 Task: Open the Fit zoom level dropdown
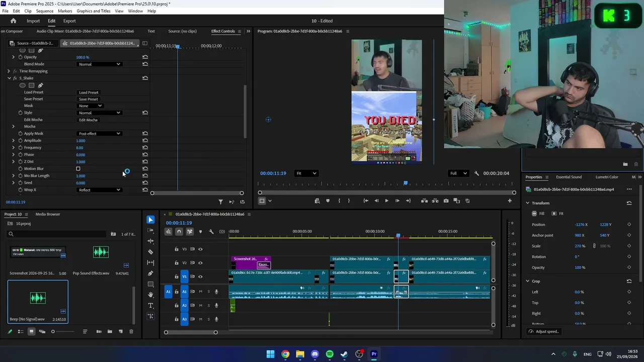(306, 173)
